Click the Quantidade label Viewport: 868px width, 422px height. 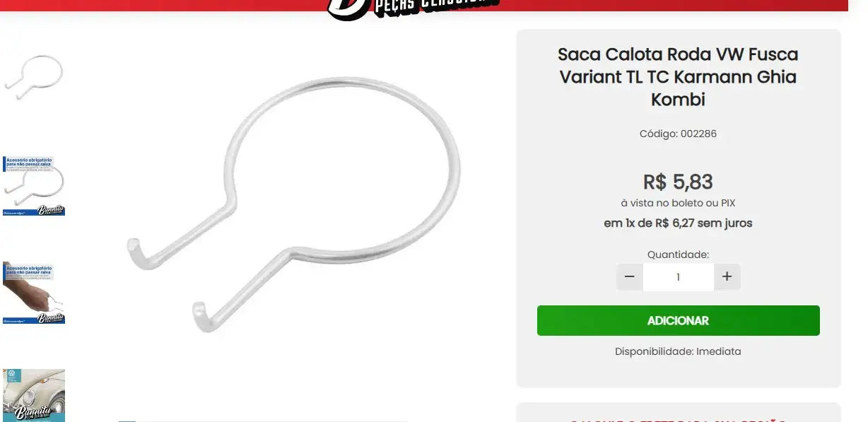[x=678, y=254]
